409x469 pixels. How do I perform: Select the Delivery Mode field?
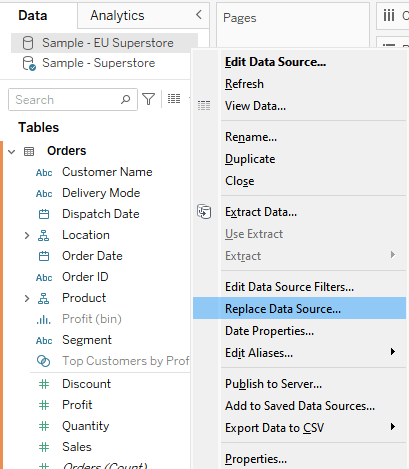[x=101, y=193]
